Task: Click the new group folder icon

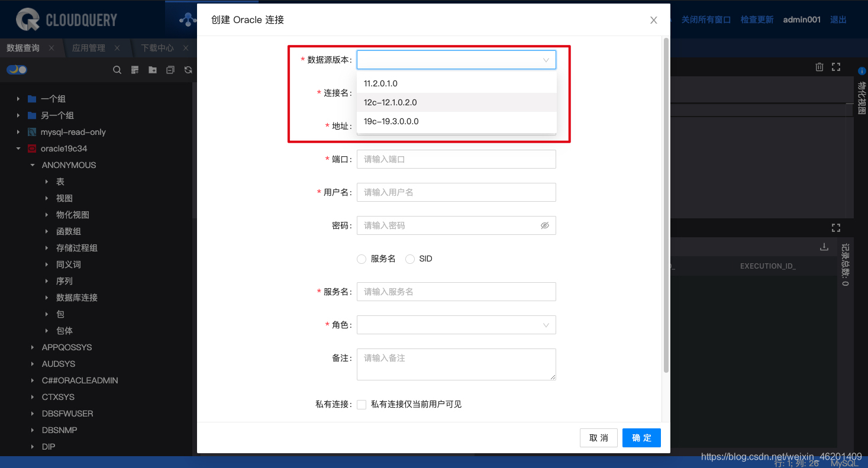Action: [153, 70]
